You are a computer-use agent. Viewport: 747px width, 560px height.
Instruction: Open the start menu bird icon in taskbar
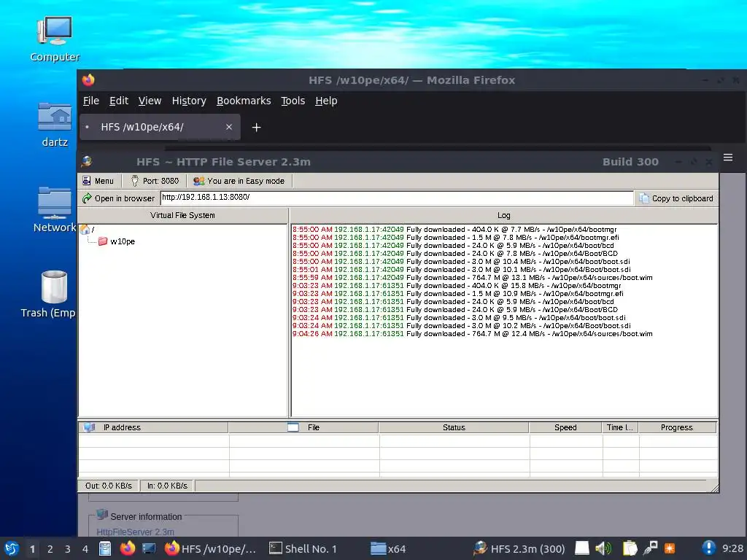(12, 548)
